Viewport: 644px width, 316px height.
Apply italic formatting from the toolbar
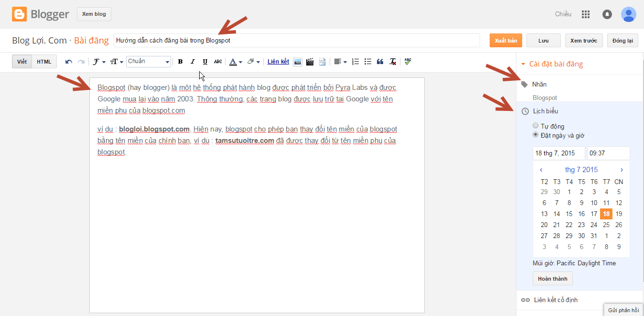pos(193,62)
